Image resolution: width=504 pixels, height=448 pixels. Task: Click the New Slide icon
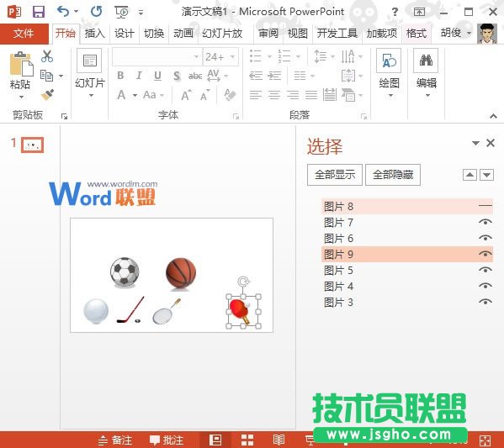pyautogui.click(x=90, y=61)
